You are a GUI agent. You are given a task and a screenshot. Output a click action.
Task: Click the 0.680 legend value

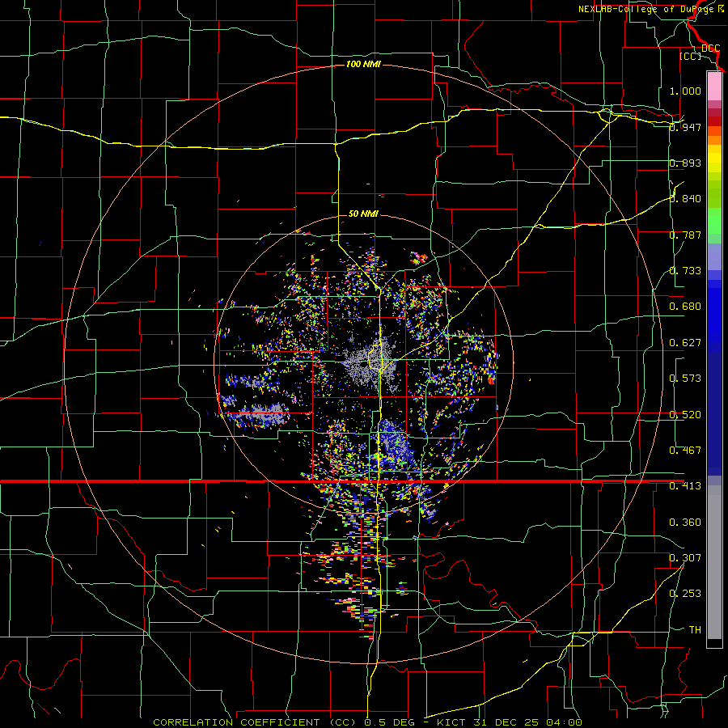tap(685, 307)
